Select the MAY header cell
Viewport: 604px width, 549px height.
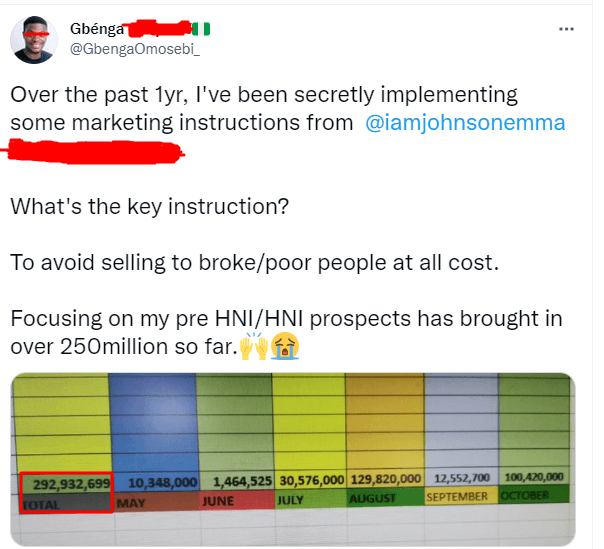pyautogui.click(x=156, y=502)
